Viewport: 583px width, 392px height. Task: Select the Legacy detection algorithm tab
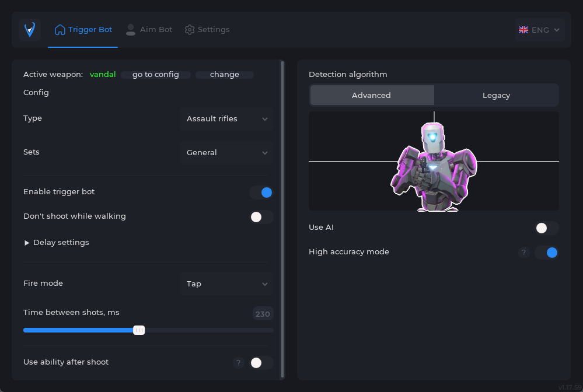496,96
